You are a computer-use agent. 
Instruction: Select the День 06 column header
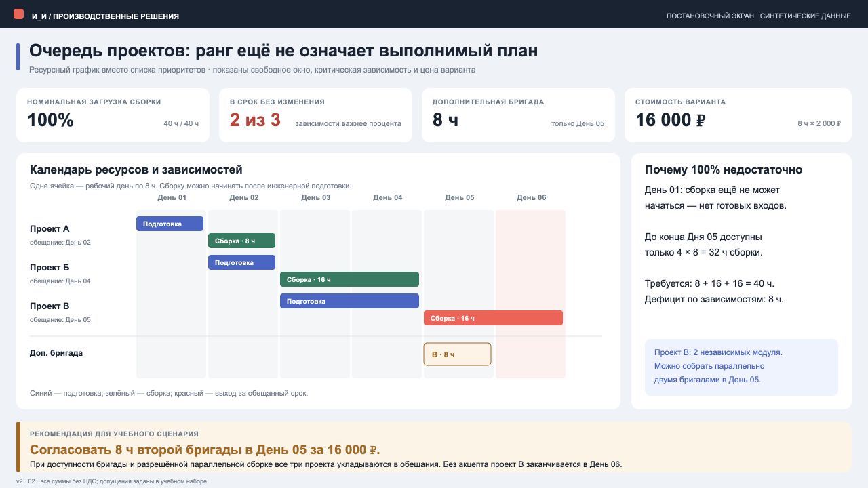tap(531, 197)
